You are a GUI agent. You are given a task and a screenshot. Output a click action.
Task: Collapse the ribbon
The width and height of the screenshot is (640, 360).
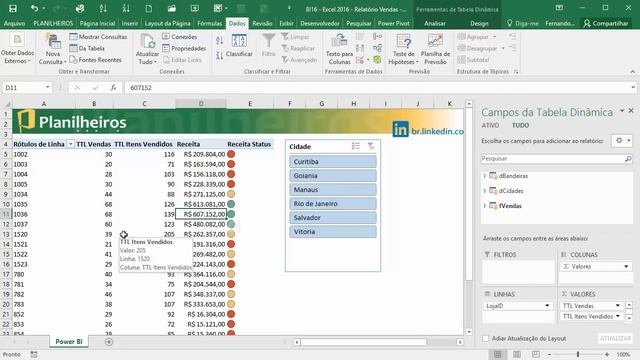pos(633,72)
